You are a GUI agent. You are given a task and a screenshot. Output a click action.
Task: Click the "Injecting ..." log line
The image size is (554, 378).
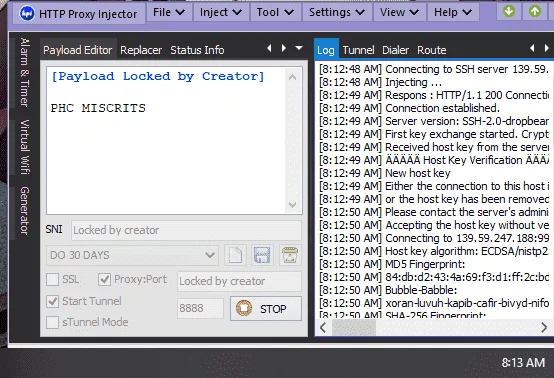[x=381, y=82]
